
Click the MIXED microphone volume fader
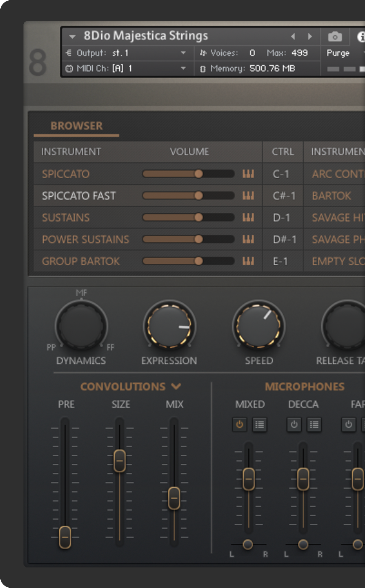(x=249, y=479)
